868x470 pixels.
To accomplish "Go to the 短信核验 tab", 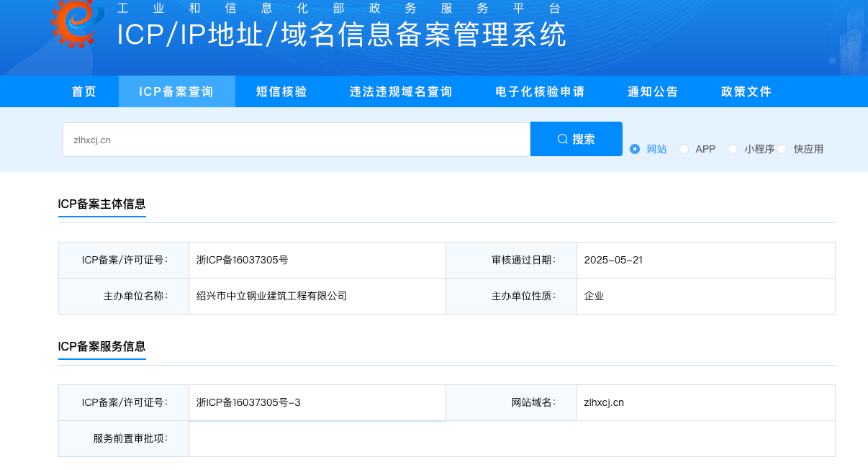I will click(x=282, y=91).
